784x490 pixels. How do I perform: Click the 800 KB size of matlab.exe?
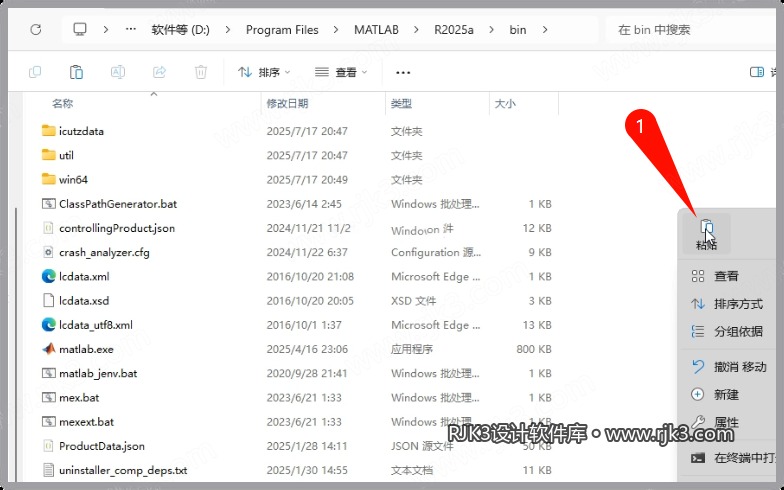534,349
